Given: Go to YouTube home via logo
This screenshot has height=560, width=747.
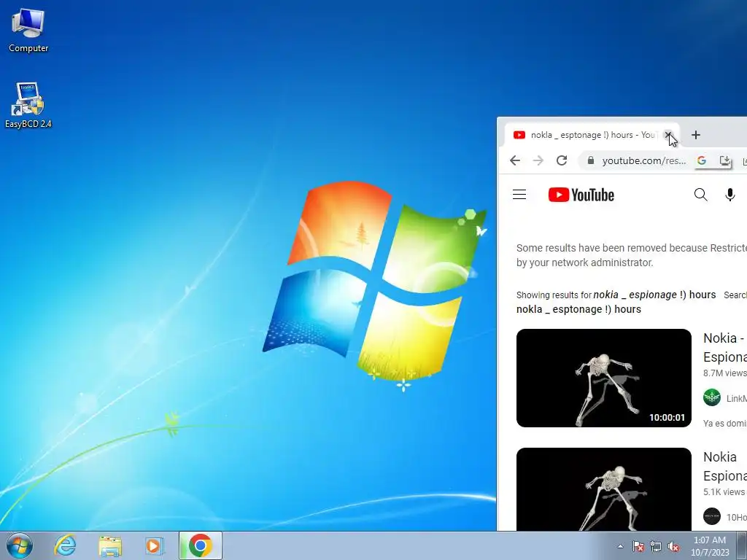Looking at the screenshot, I should pyautogui.click(x=581, y=195).
